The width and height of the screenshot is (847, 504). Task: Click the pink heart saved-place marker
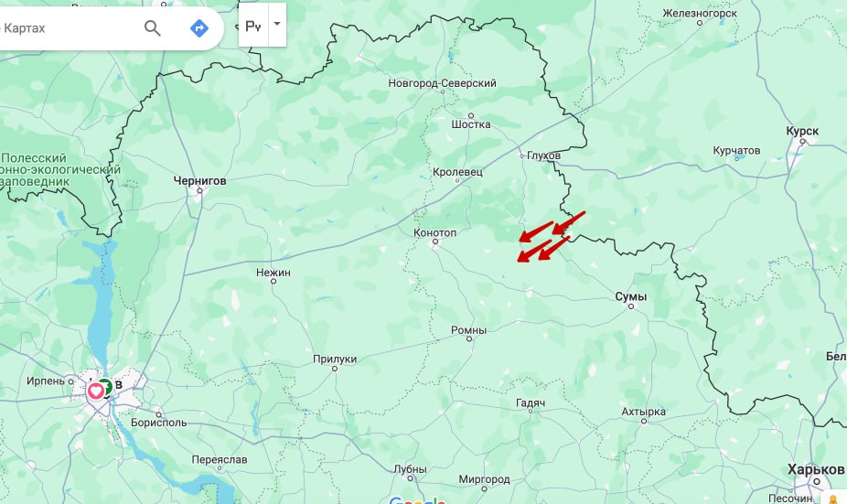96,391
